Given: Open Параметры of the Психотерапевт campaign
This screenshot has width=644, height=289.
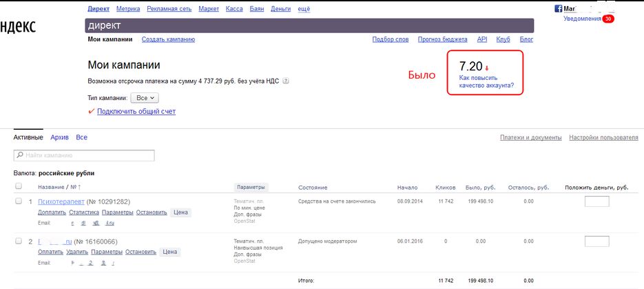Looking at the screenshot, I should 118,212.
